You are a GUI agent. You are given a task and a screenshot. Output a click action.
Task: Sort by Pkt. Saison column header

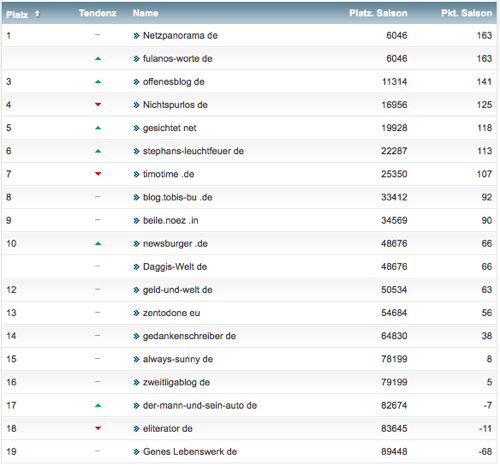466,13
